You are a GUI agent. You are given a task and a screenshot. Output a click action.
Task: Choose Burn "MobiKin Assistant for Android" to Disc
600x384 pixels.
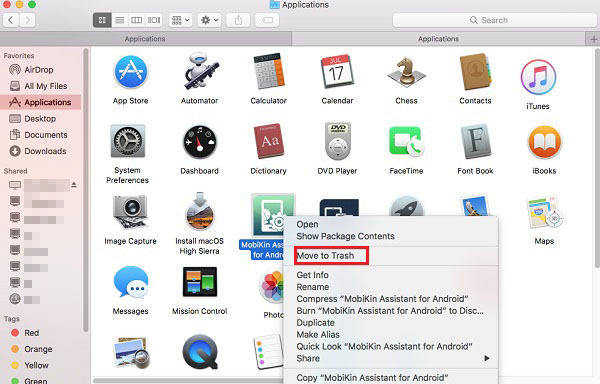[391, 311]
